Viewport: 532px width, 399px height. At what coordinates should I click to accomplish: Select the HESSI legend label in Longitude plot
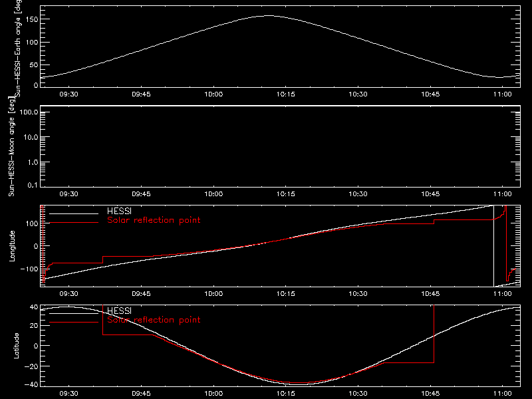point(119,211)
